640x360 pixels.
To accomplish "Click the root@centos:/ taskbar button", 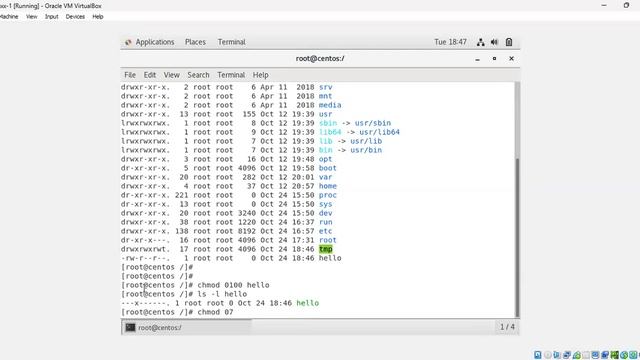I will [x=187, y=327].
